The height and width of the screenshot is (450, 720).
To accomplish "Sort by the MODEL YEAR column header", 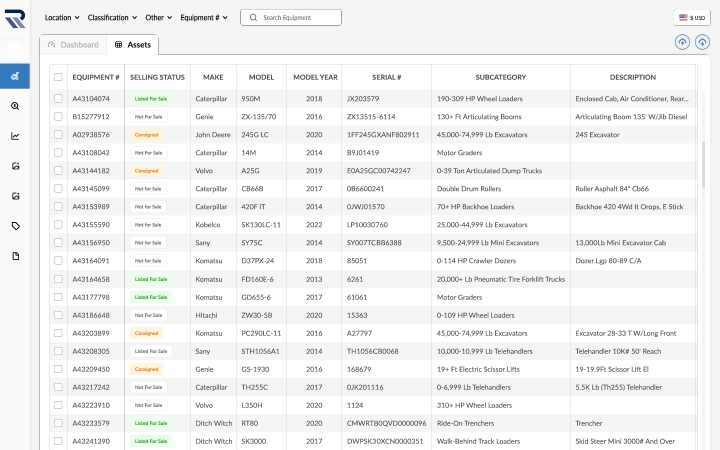I will point(315,77).
